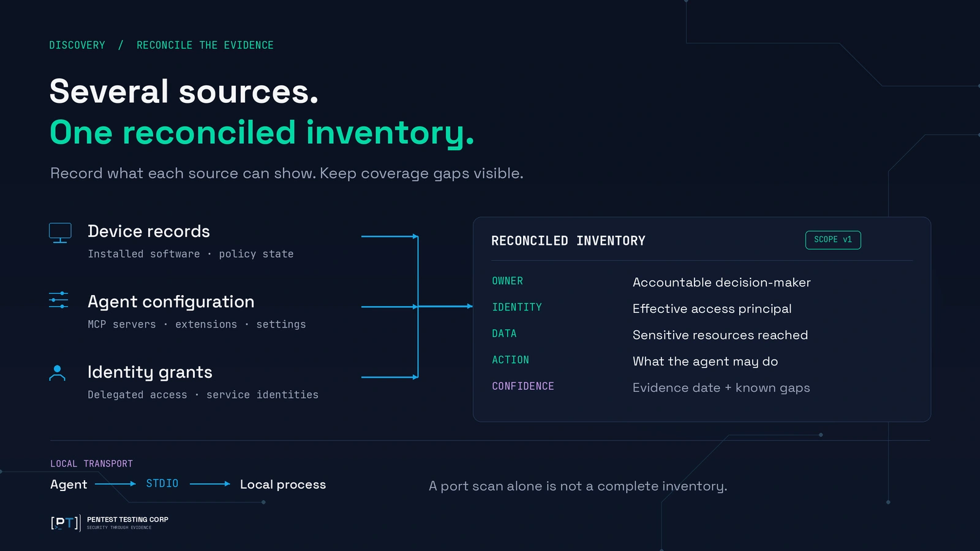Click 'Delegated access · service identities' text

pos(203,395)
